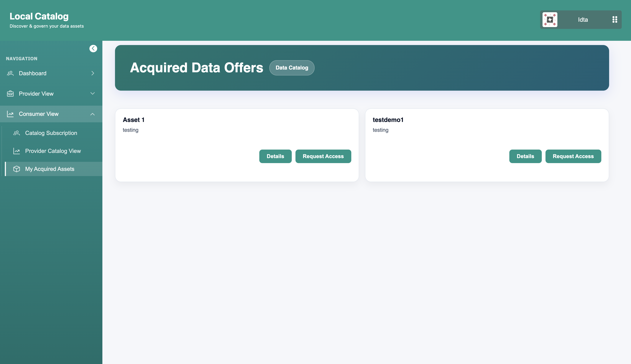The image size is (631, 364).
Task: Click the testdemo1 card title
Action: [388, 120]
